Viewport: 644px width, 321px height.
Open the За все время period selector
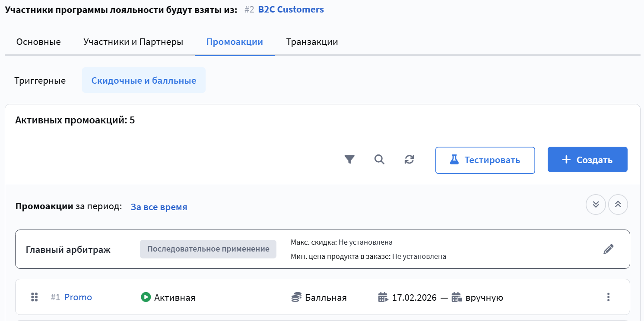pyautogui.click(x=159, y=207)
